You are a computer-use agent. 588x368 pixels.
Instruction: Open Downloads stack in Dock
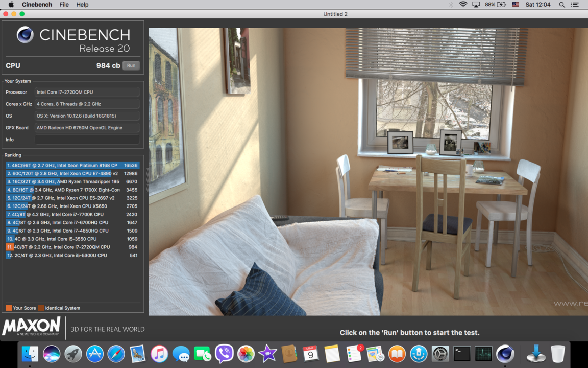(x=536, y=354)
